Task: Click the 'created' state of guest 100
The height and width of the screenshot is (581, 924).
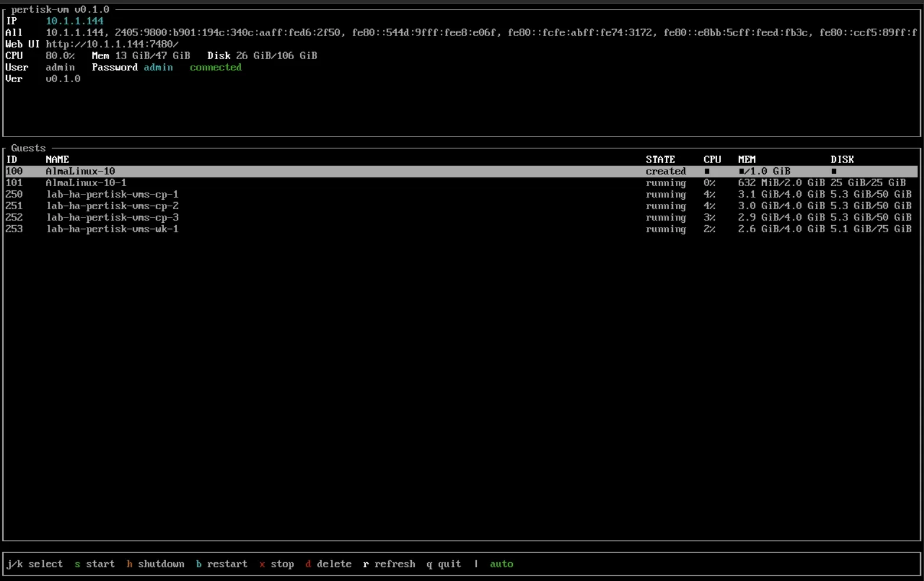Action: tap(666, 171)
